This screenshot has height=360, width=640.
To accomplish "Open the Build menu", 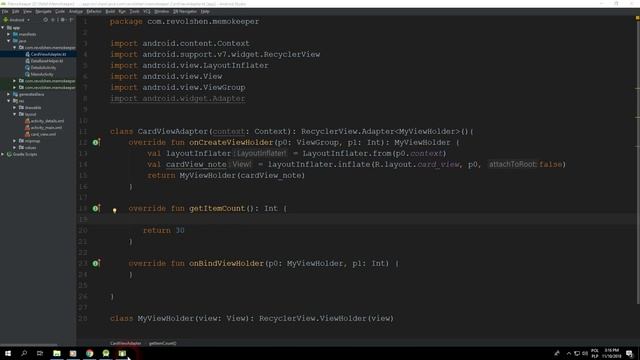I will (110, 11).
